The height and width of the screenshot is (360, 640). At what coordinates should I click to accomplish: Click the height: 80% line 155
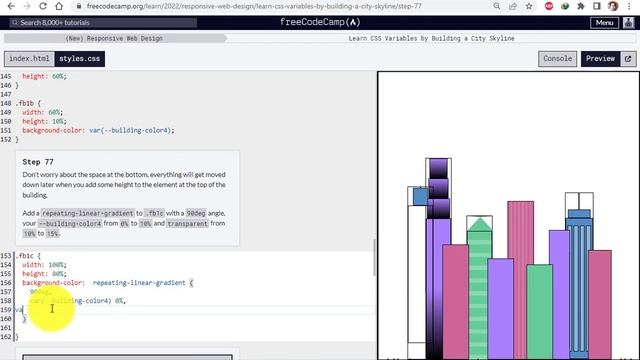pos(44,274)
